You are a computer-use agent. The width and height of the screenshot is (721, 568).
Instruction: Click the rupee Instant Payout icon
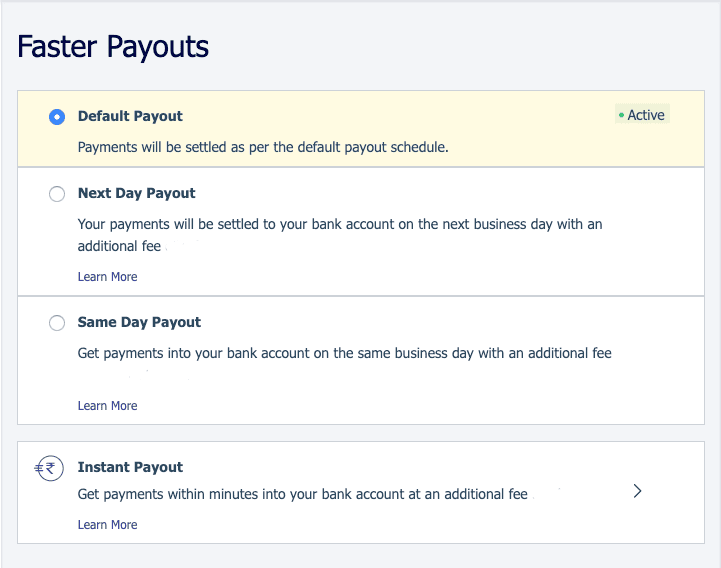point(49,468)
